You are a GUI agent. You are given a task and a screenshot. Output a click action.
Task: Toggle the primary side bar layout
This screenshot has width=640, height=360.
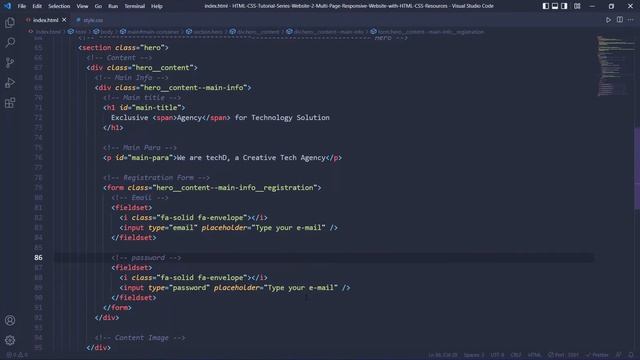[546, 6]
